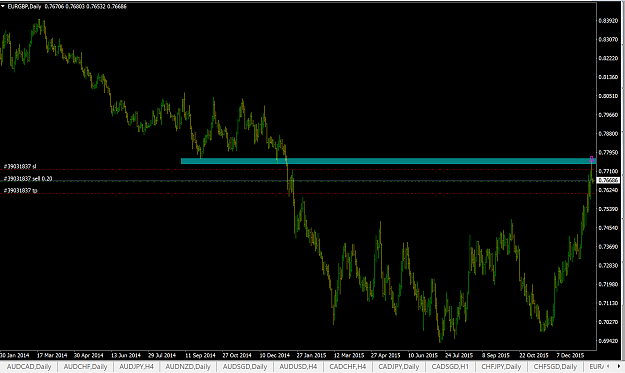Click the 0.80510 price axis label
The image size is (625, 373).
tap(609, 96)
